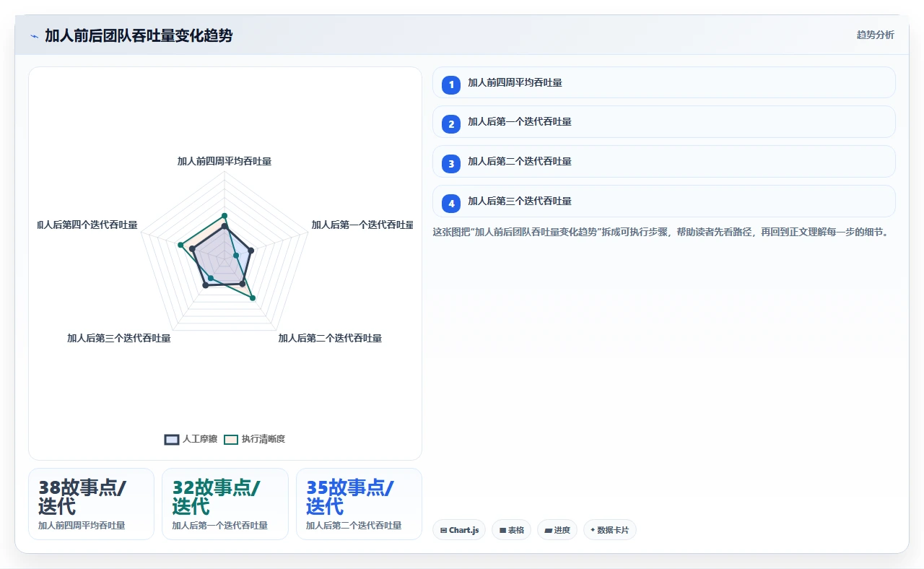Click radar axis label 加人后第二个迭代吞吐量

(330, 338)
